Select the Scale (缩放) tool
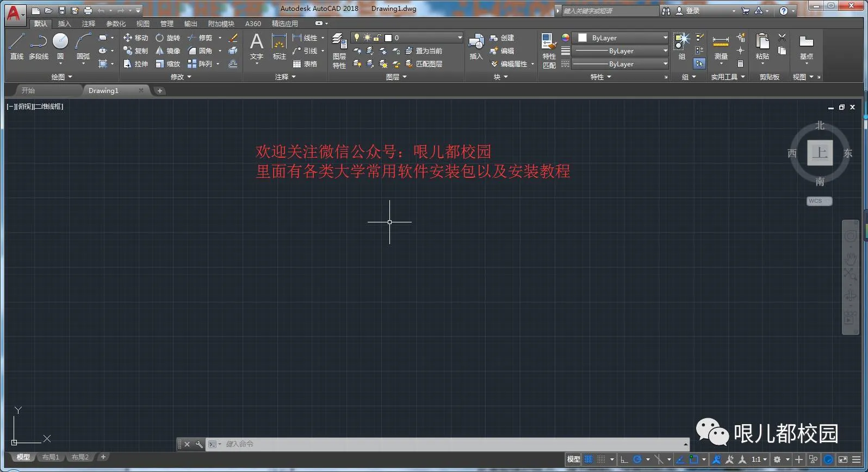The height and width of the screenshot is (472, 868). pyautogui.click(x=168, y=64)
